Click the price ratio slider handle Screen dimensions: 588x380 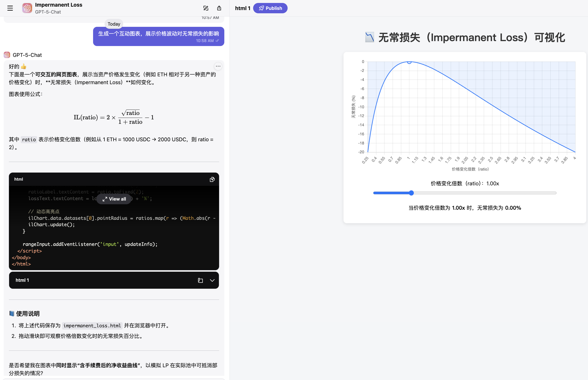click(x=411, y=193)
